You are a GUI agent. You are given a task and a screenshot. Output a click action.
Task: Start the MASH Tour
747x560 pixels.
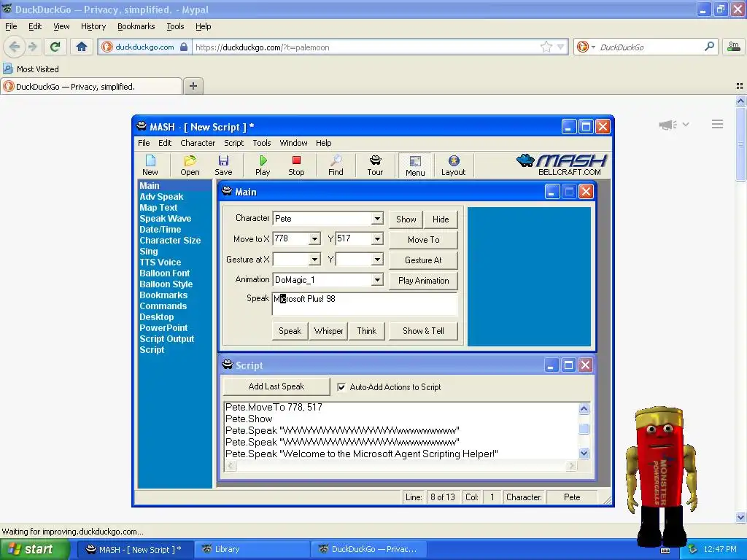click(x=375, y=165)
